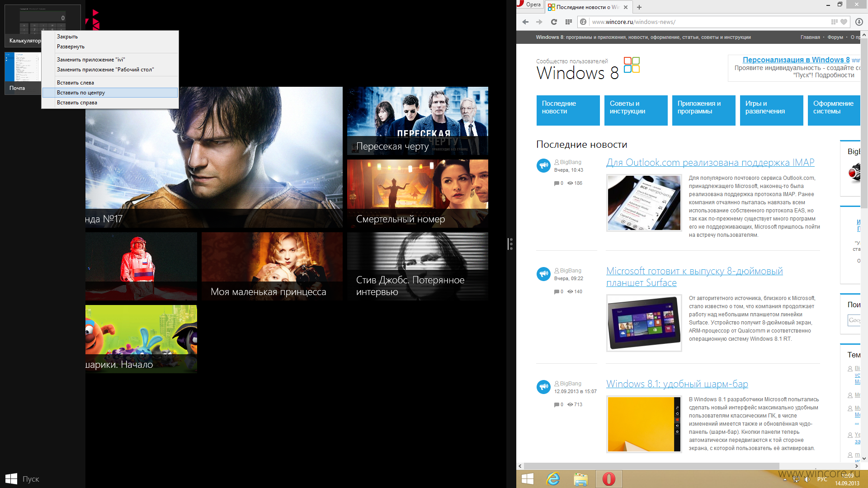Click the Пуск start button in switcher panel
This screenshot has height=488, width=868.
point(22,479)
